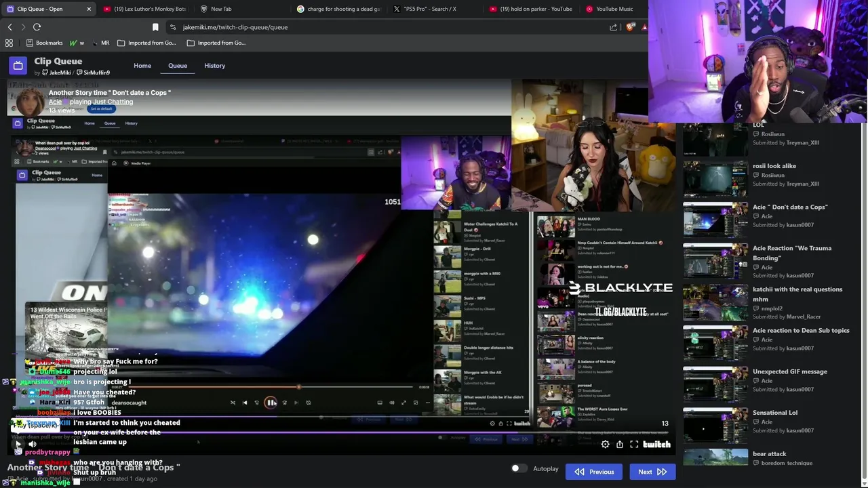Open 'bear attack' clip thumbnail
This screenshot has width=868, height=488.
[x=715, y=457]
